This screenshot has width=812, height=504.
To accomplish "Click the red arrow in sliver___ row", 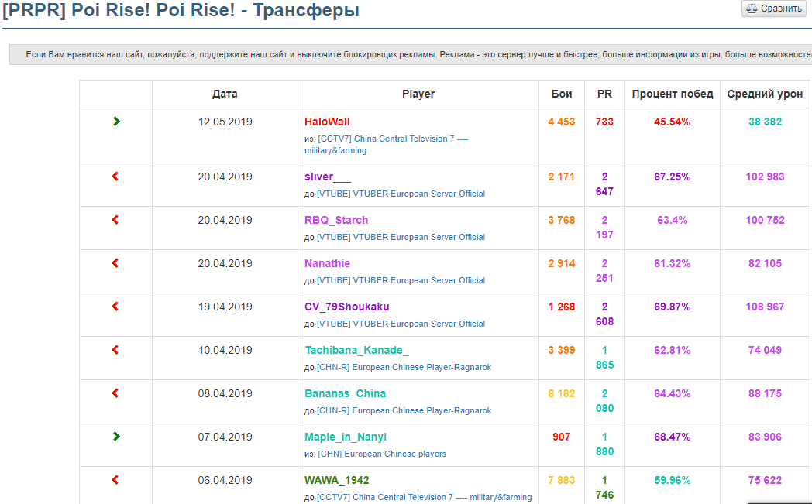I will tap(115, 177).
